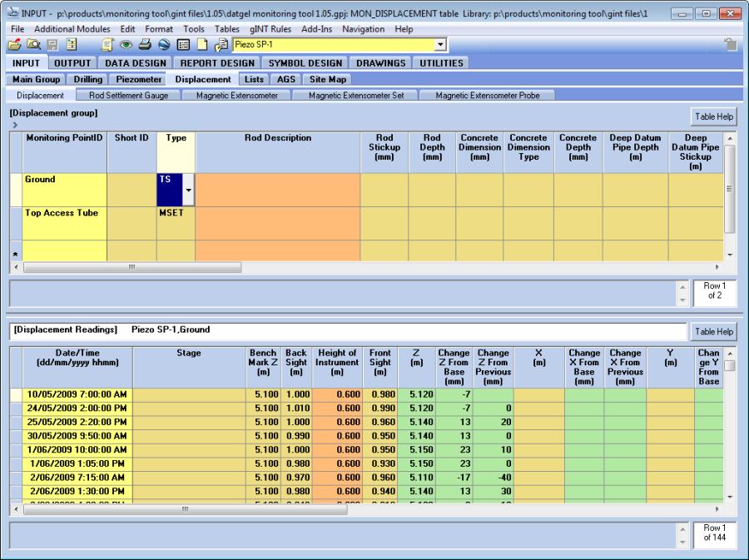Click the small expander arrow under Displacement group

(15, 125)
